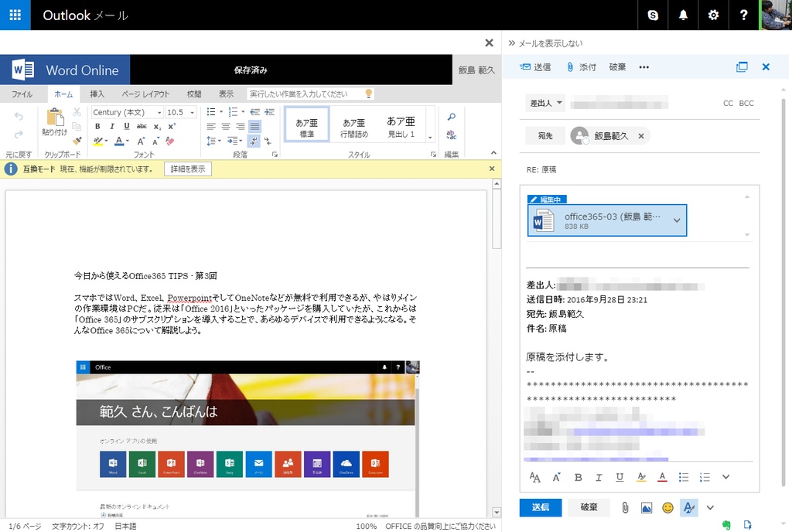This screenshot has width=792, height=532.
Task: Toggle bold in the Word ribbon
Action: point(97,126)
